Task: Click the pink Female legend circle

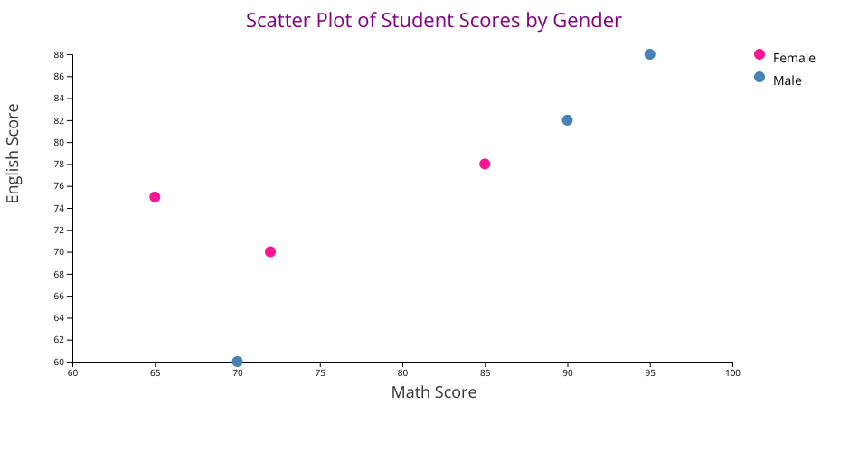Action: click(759, 54)
